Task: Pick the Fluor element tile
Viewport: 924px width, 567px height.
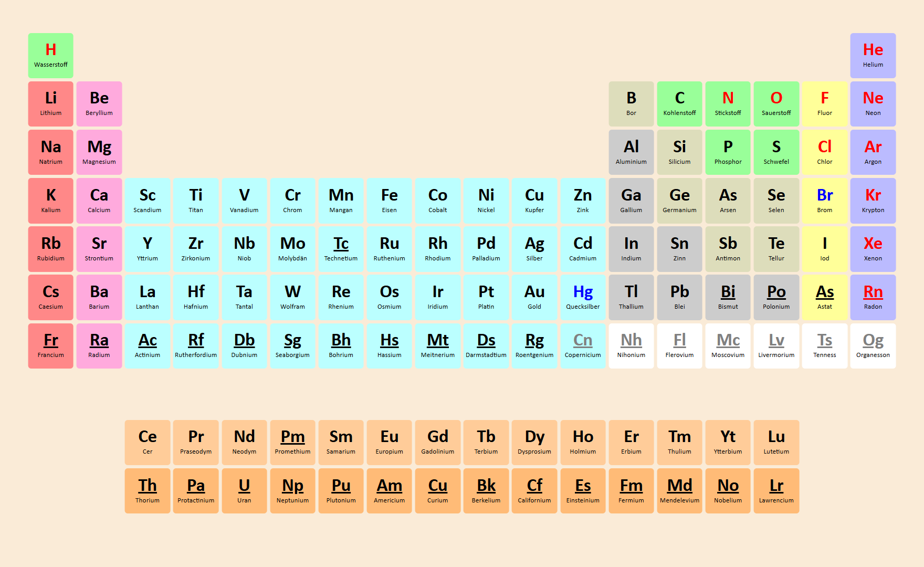Action: [825, 104]
